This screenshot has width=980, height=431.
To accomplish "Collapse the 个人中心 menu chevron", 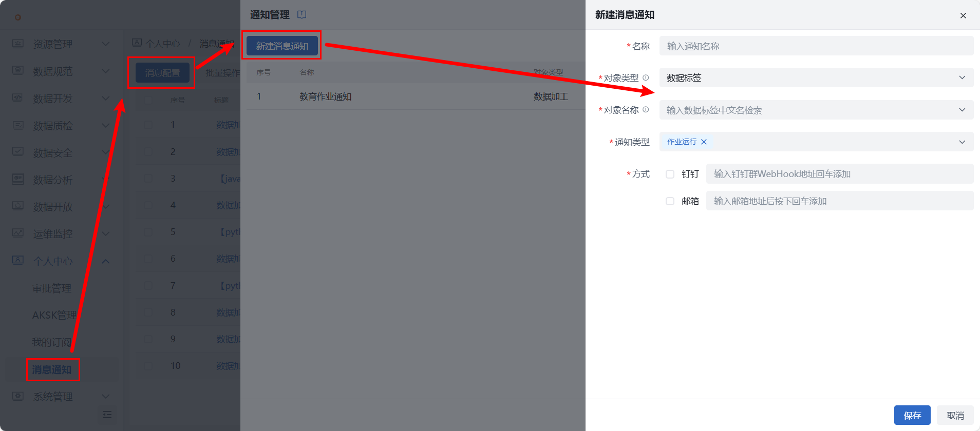I will pyautogui.click(x=106, y=261).
